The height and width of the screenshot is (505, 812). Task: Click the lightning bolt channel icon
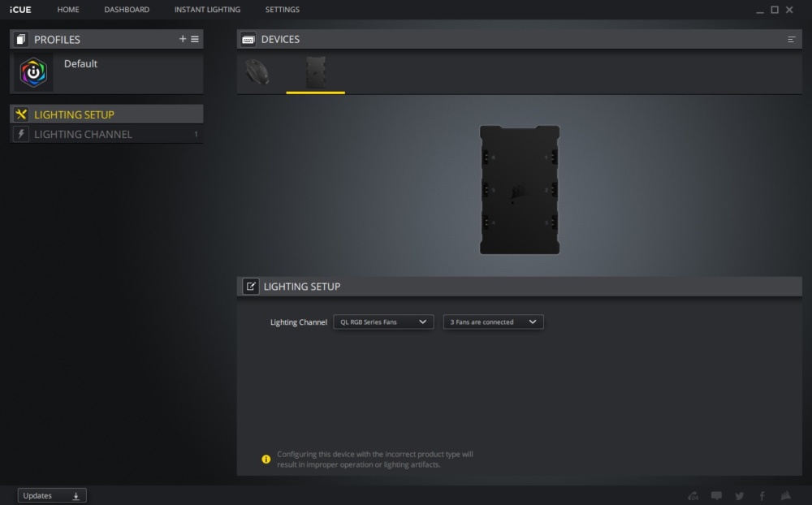pyautogui.click(x=21, y=134)
